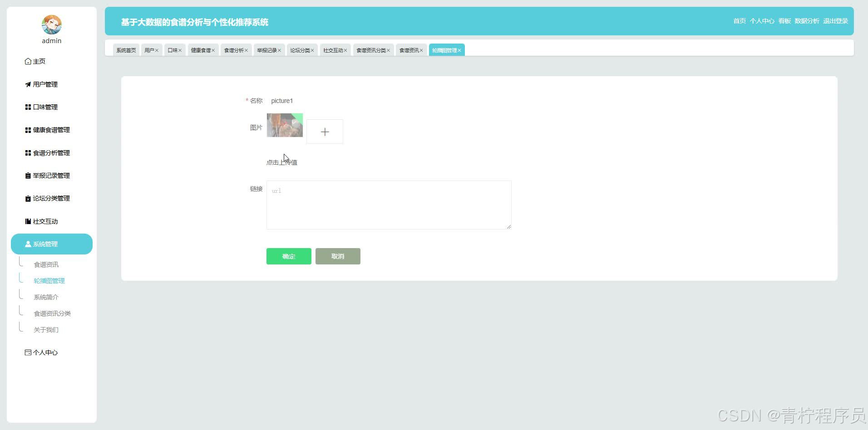Image resolution: width=868 pixels, height=430 pixels.
Task: Open the 论坛分类 tab
Action: [300, 50]
